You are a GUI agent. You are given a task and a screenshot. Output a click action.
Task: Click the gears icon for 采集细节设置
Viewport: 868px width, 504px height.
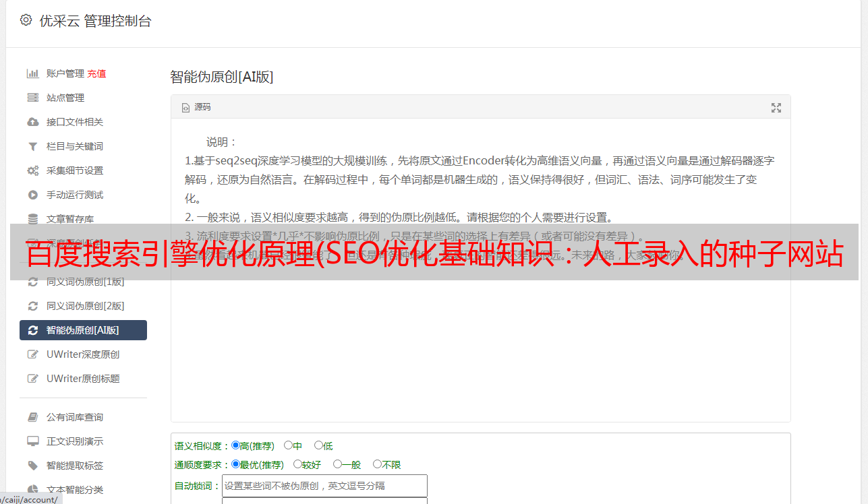pos(32,170)
